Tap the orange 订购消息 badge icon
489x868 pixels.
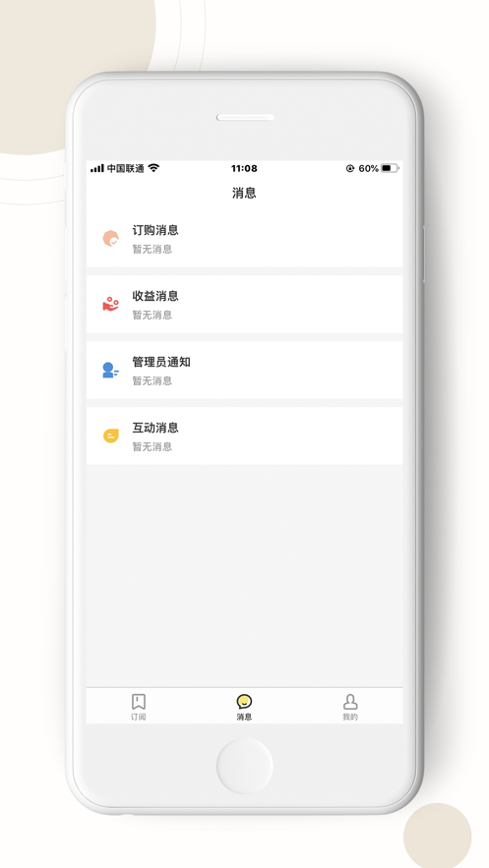coord(111,239)
